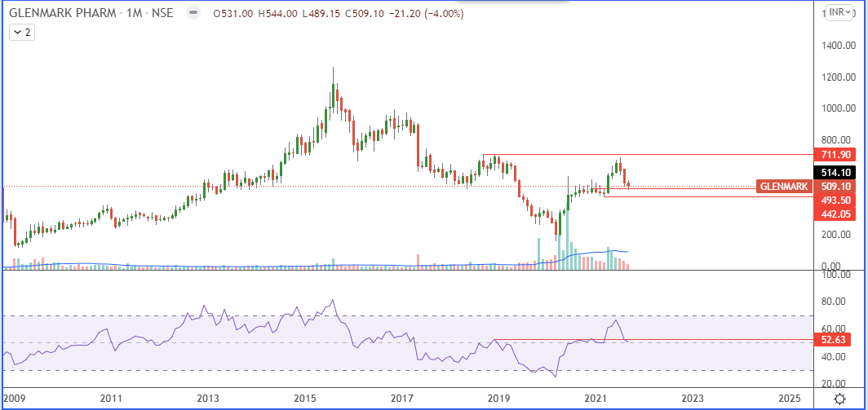The image size is (868, 410).
Task: Click the 2019 label on time axis
Action: 500,399
